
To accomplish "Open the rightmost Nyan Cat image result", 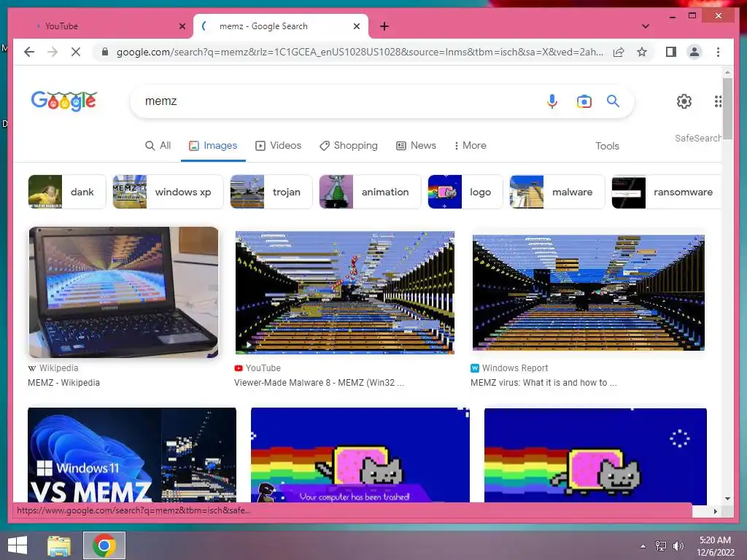I will [595, 456].
